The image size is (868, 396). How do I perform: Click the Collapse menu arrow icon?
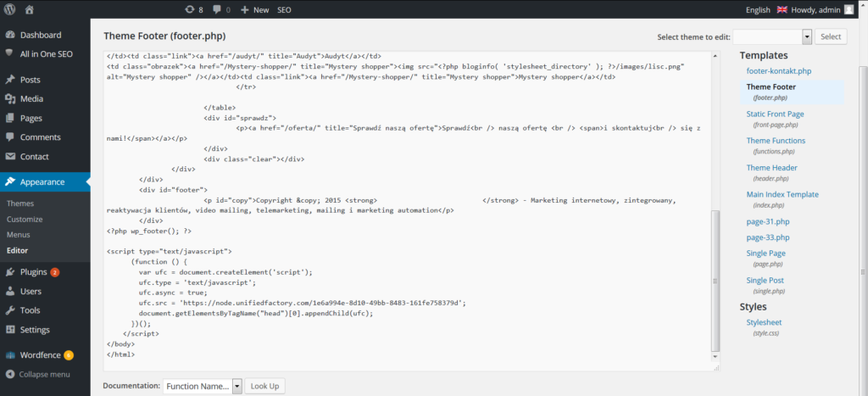(x=10, y=374)
